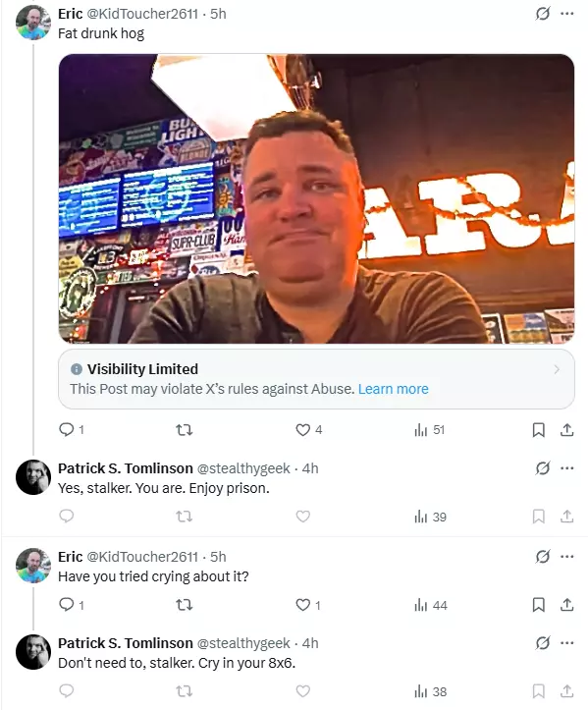The image size is (588, 710).
Task: Bookmark Eric's photo post
Action: 538,430
